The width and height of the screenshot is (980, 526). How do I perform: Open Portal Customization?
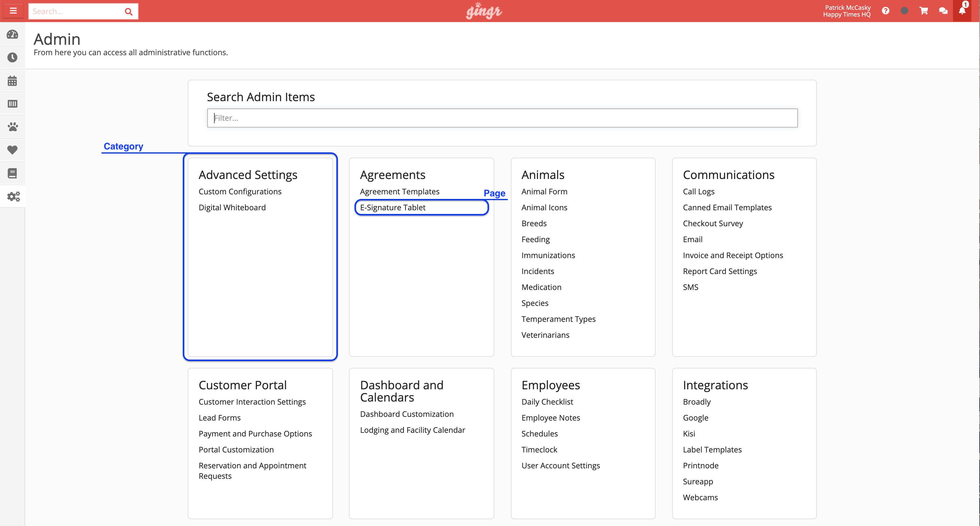(236, 450)
